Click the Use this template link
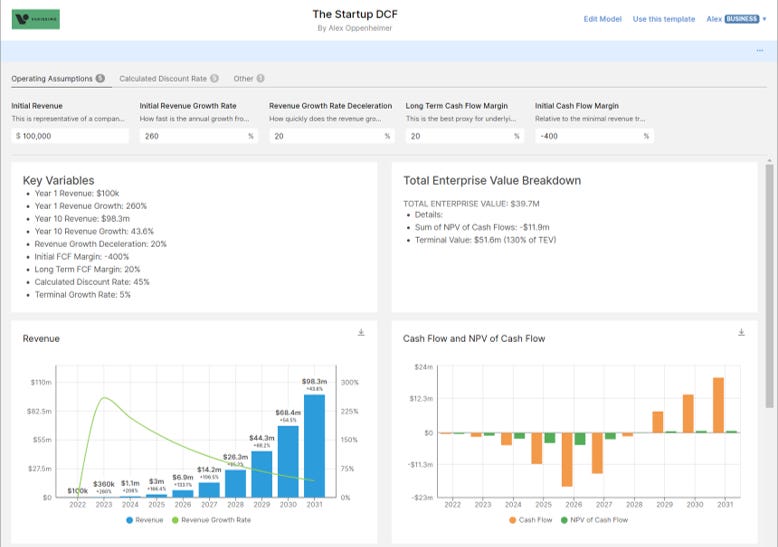Screen dimensions: 778x547 pos(663,19)
